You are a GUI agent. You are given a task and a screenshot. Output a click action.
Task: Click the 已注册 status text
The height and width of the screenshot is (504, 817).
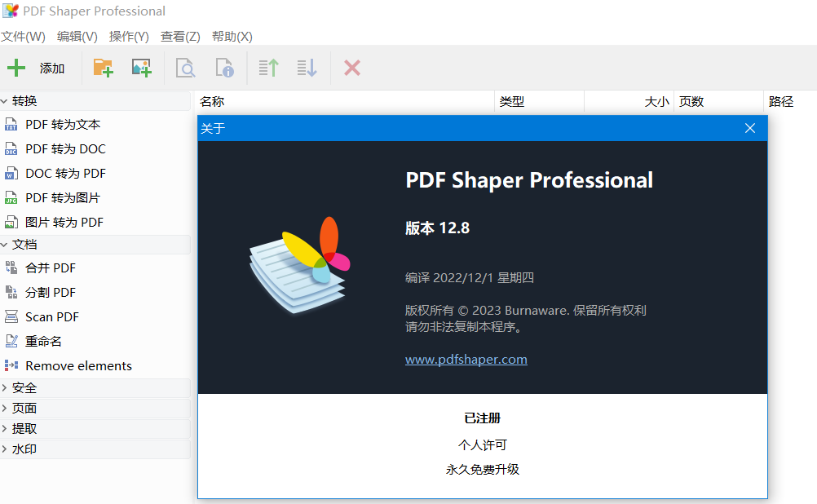[x=483, y=418]
